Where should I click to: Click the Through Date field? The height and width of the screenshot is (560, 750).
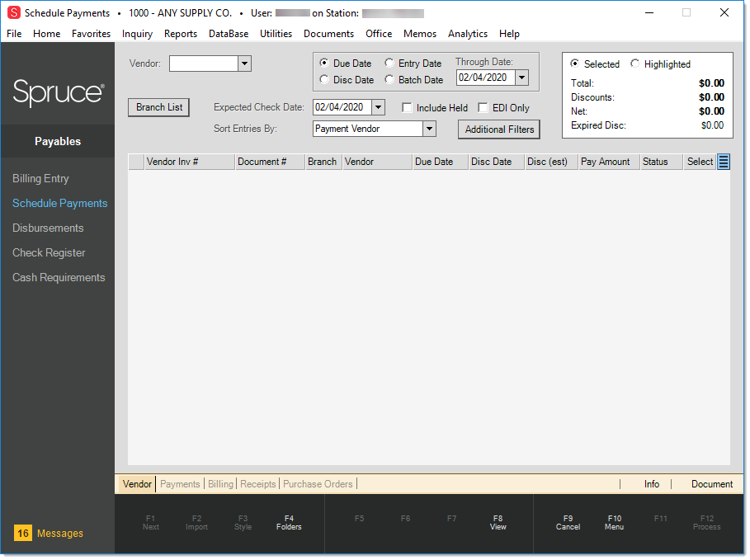488,78
